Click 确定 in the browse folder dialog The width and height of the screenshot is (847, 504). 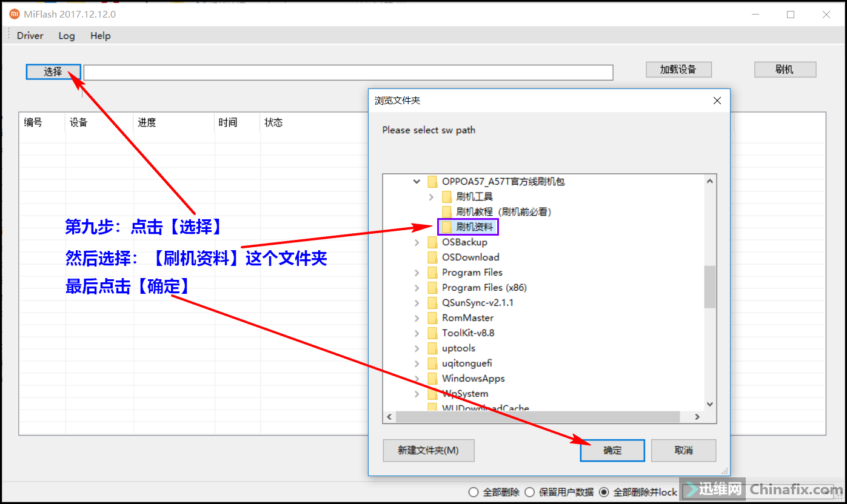(x=612, y=450)
